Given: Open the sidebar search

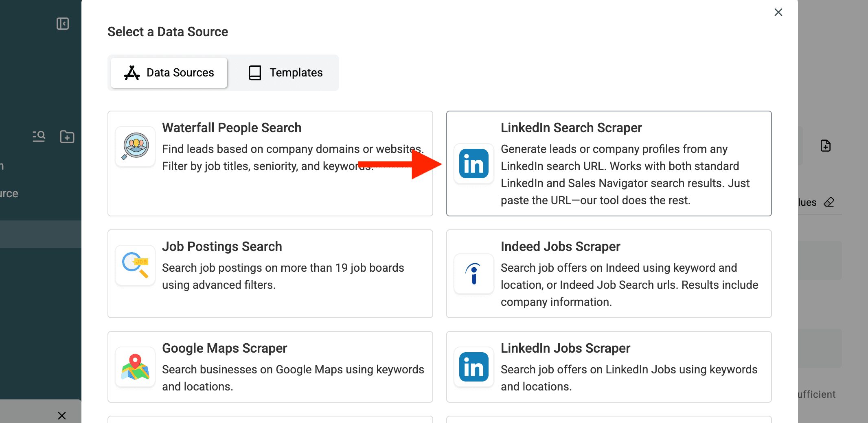Looking at the screenshot, I should tap(39, 137).
